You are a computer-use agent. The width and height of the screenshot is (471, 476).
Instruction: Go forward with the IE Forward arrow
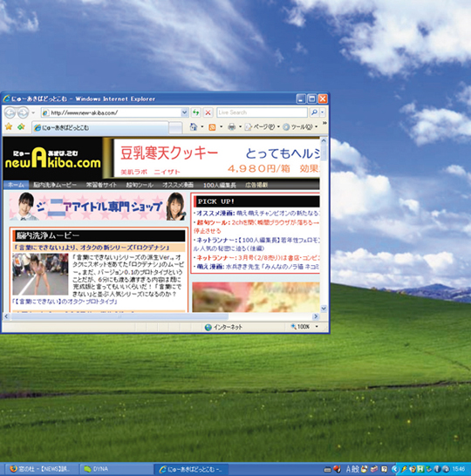pyautogui.click(x=23, y=113)
